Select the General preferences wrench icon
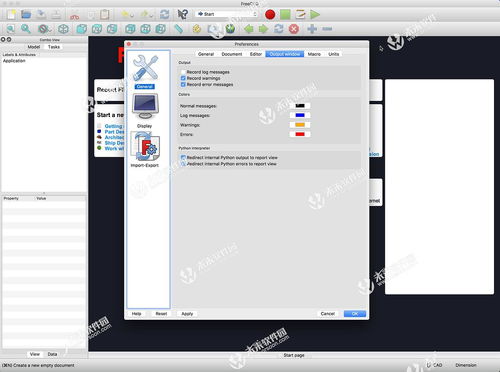The height and width of the screenshot is (372, 500). [145, 68]
